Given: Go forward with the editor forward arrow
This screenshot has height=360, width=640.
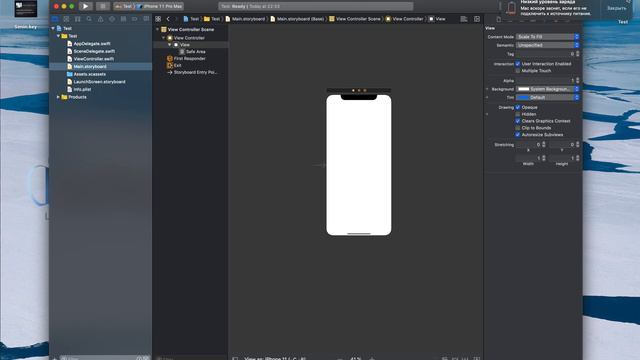Looking at the screenshot, I should click(x=176, y=19).
